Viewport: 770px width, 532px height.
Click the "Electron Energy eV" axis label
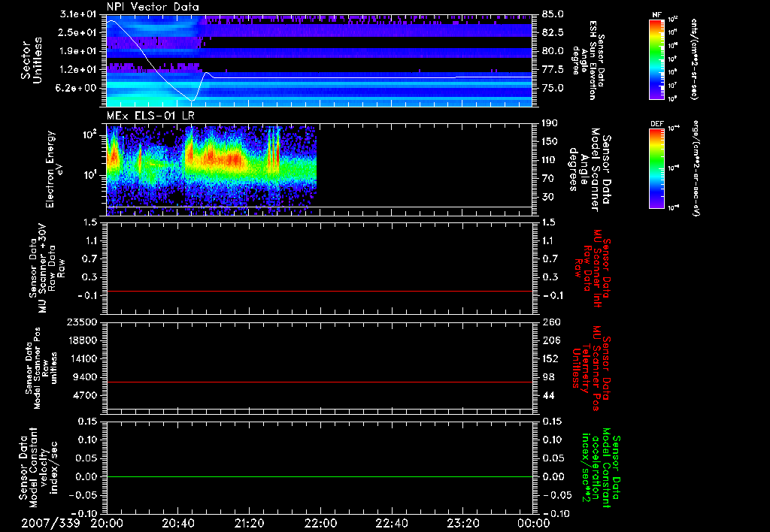55,169
